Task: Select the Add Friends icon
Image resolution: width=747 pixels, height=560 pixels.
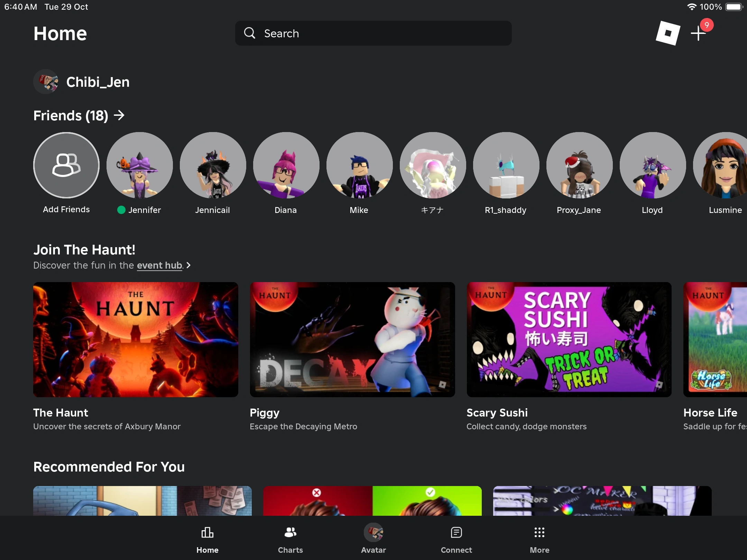Action: [x=66, y=166]
